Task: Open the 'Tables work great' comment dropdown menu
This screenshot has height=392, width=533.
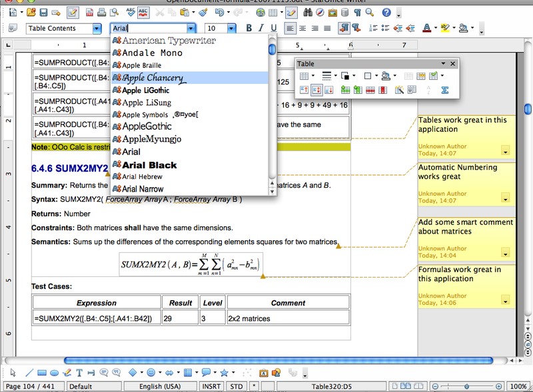Action: pos(506,150)
